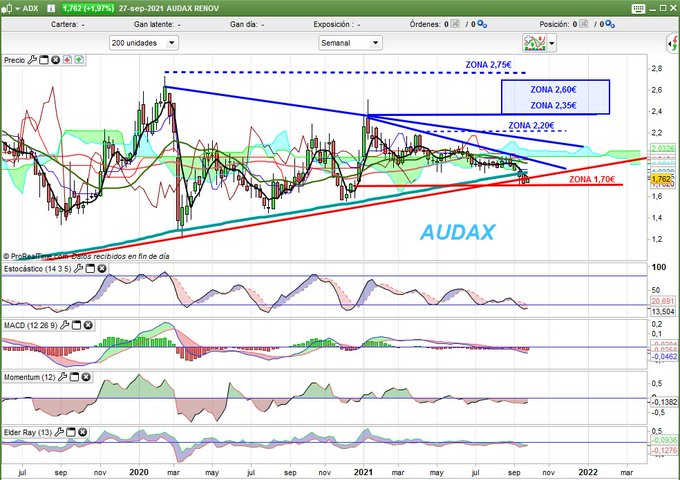The height and width of the screenshot is (480, 680).
Task: Open Momentum indicator settings wrench
Action: pyautogui.click(x=62, y=377)
